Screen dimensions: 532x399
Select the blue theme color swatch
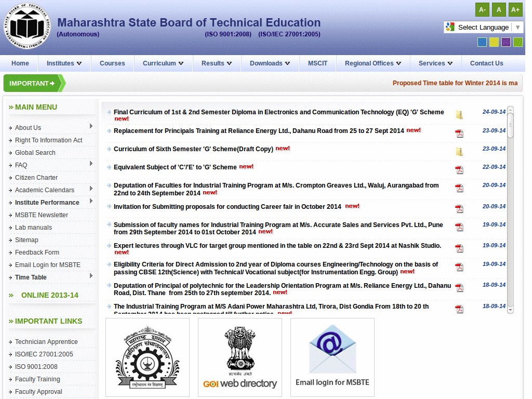pyautogui.click(x=482, y=42)
